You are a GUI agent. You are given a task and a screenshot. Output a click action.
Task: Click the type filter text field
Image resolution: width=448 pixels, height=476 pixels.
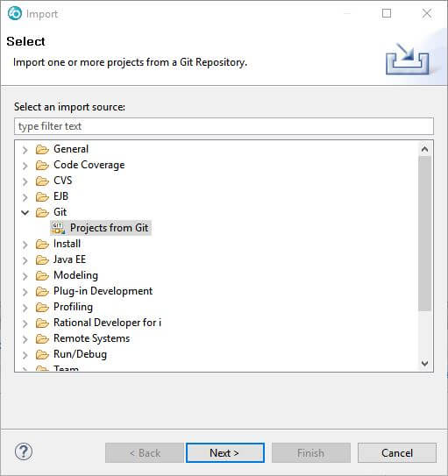pos(224,126)
